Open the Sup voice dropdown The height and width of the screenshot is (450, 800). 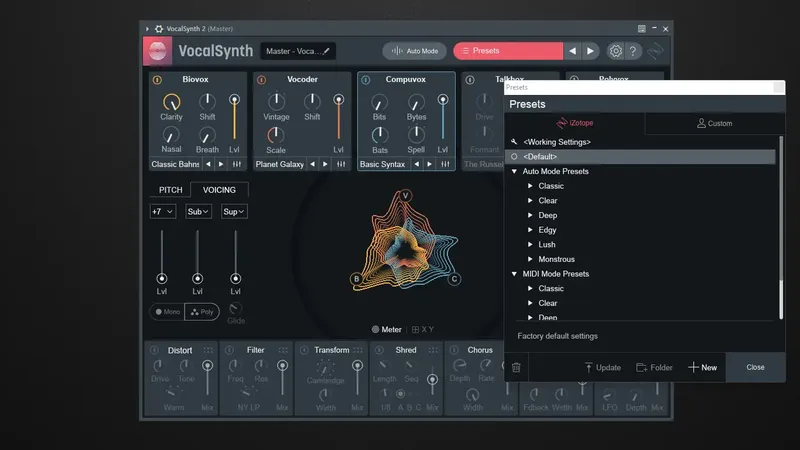tap(234, 211)
